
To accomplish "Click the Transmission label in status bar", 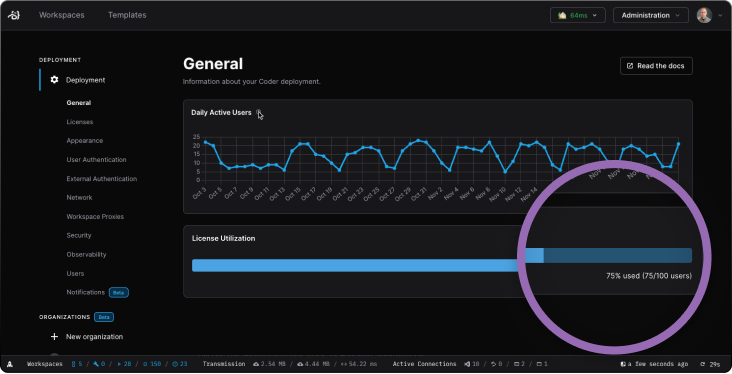I will pyautogui.click(x=224, y=364).
